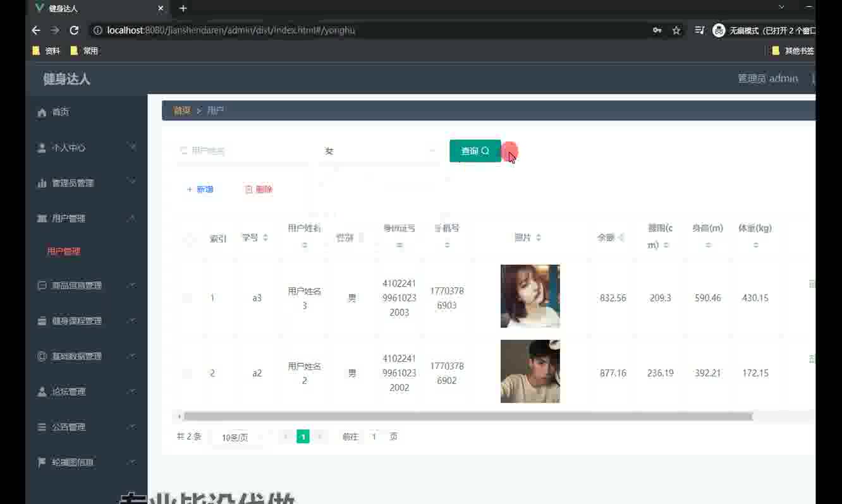This screenshot has height=504, width=842.
Task: Click the bar chart icon for 管理员管理
Action: point(42,183)
